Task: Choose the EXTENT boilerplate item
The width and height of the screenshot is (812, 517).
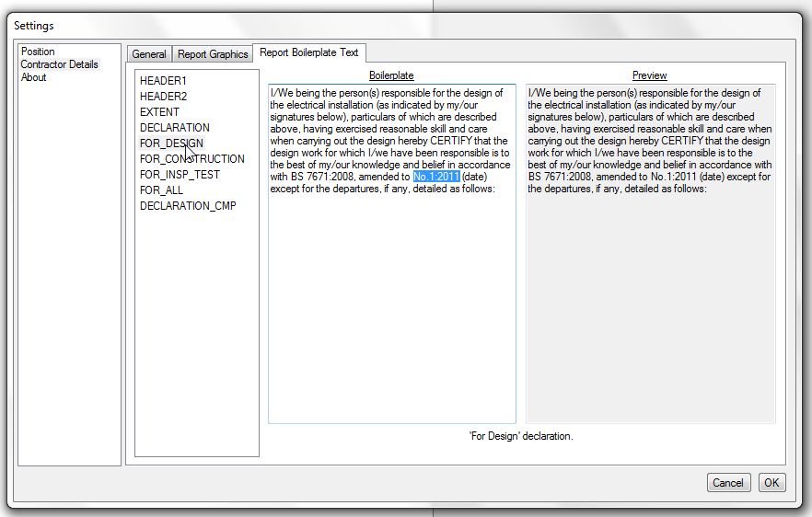Action: [159, 112]
